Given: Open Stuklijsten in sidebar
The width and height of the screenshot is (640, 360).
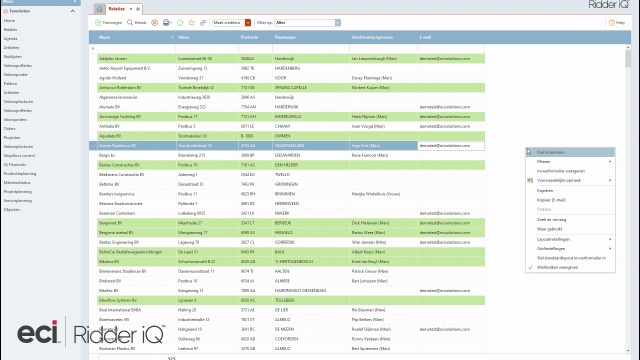Looking at the screenshot, I should [x=13, y=57].
